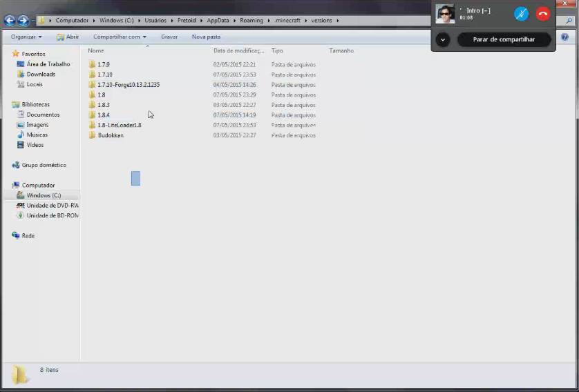Click Computador in the address breadcrumb
The image size is (579, 392).
tap(72, 21)
